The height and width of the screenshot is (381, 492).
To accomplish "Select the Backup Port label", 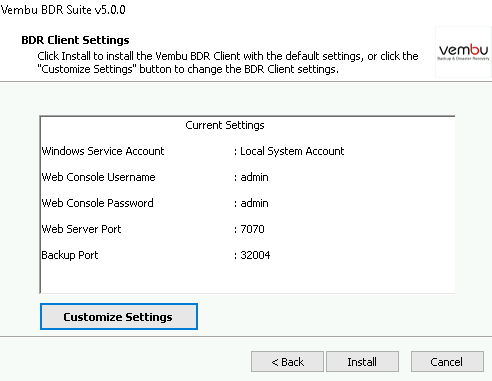I will 70,255.
